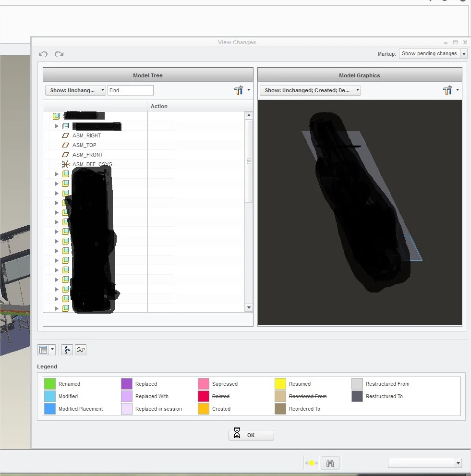This screenshot has height=476, width=471.
Task: Click the undo arrow icon
Action: [x=43, y=54]
